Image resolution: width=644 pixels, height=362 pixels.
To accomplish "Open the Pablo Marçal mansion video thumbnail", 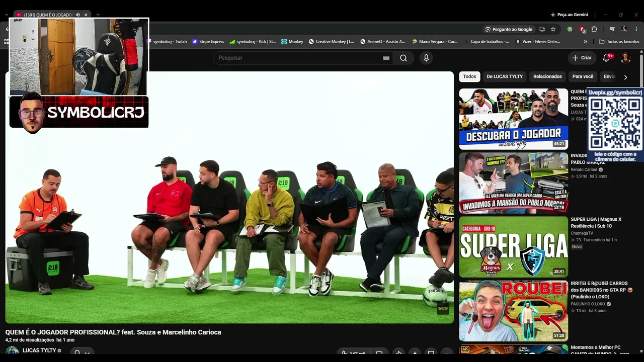I will pos(513,183).
